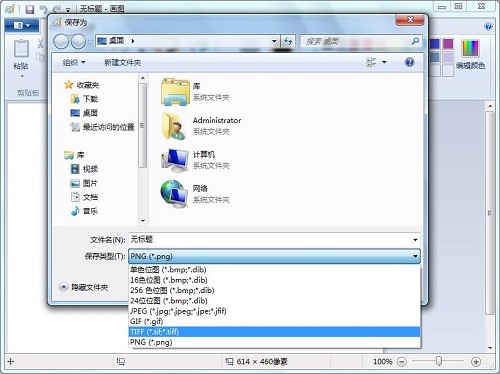
Task: Open the 文件名 dropdown arrow
Action: click(415, 240)
